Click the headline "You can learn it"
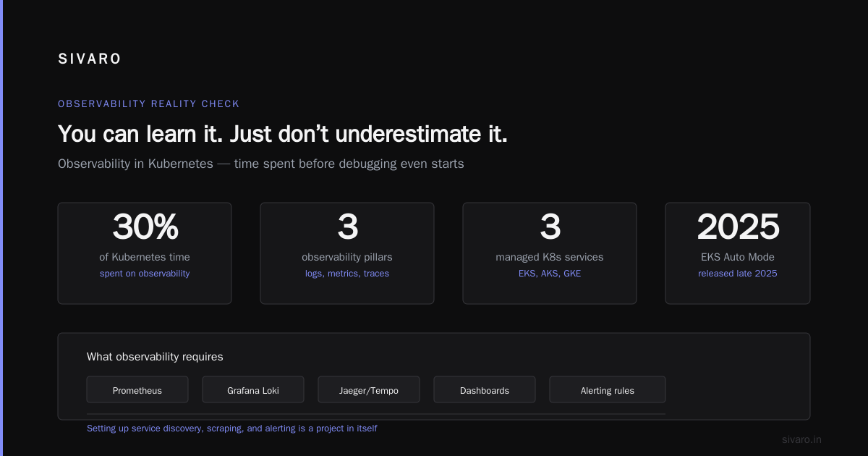This screenshot has height=456, width=868. 283,134
